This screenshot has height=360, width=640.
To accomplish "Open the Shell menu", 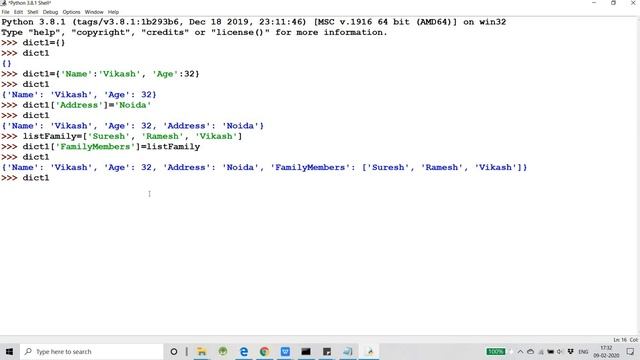I will point(33,12).
